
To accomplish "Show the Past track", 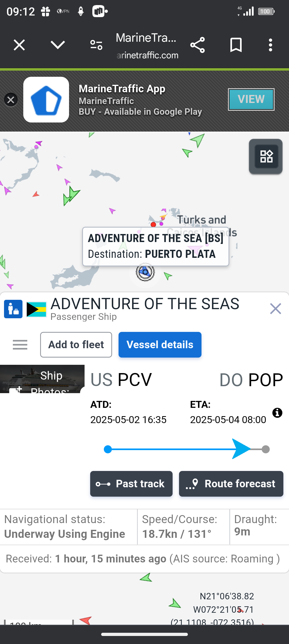I will [131, 484].
